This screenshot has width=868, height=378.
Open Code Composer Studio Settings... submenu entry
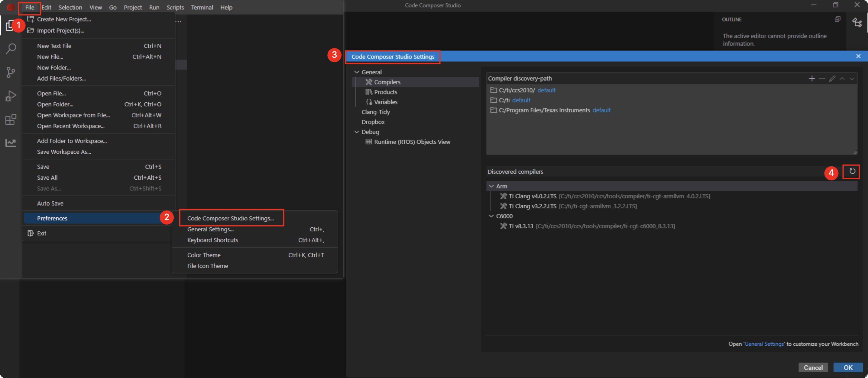pyautogui.click(x=255, y=218)
